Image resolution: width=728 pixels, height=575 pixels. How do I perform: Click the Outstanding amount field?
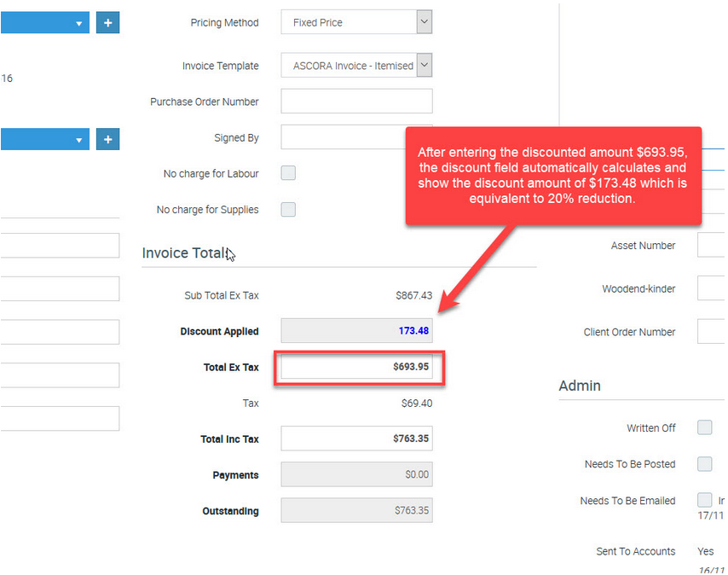point(356,510)
